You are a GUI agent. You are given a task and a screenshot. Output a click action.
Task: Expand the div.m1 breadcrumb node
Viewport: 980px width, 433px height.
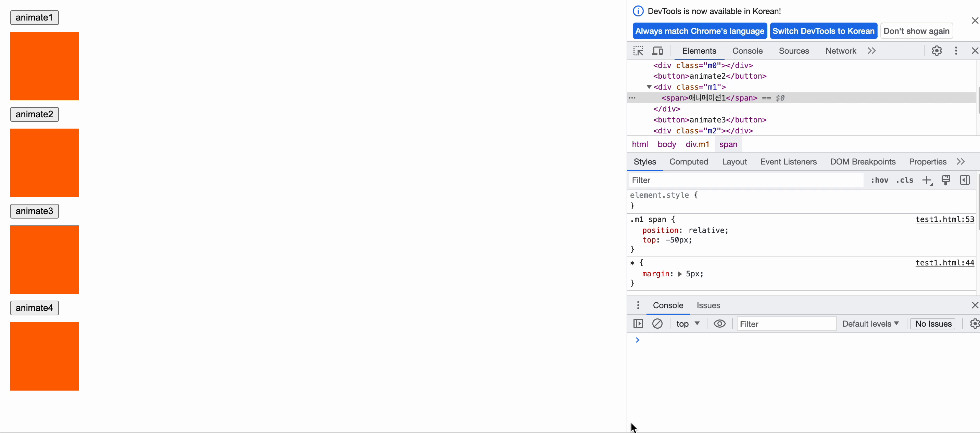(x=698, y=144)
